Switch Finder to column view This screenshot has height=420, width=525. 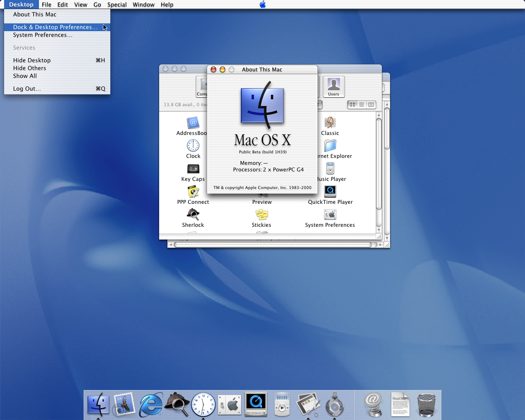pyautogui.click(x=371, y=105)
